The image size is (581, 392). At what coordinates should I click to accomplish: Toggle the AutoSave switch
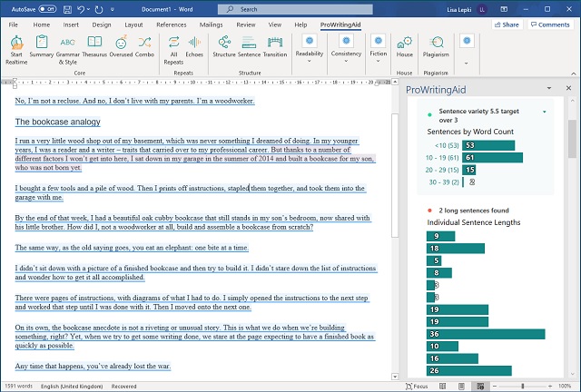[x=45, y=8]
